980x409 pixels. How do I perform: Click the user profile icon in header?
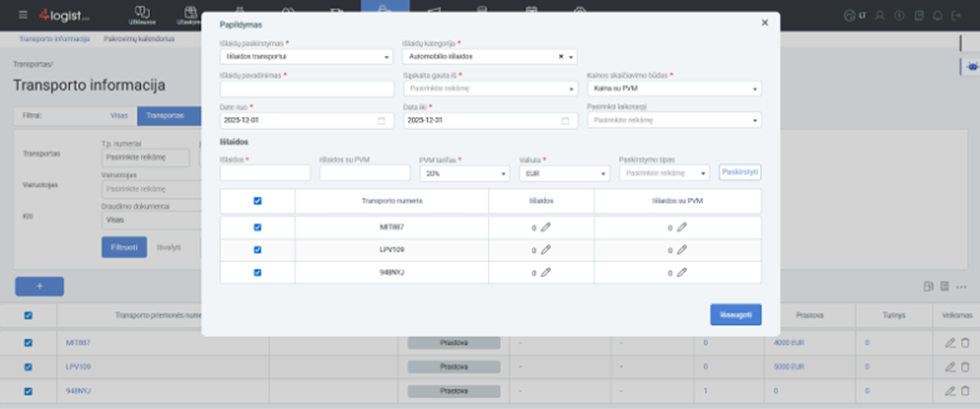pyautogui.click(x=880, y=16)
